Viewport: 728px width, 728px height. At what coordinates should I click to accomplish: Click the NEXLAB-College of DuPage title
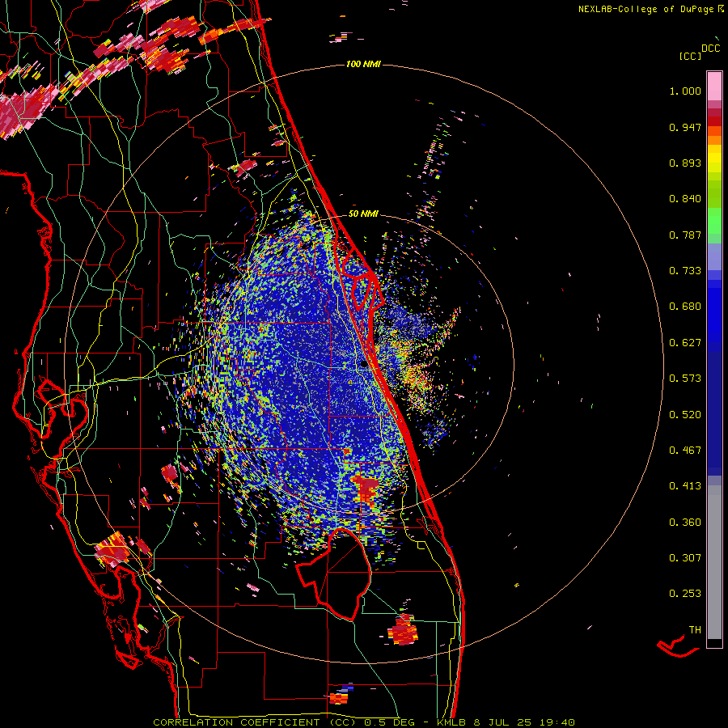(x=650, y=9)
